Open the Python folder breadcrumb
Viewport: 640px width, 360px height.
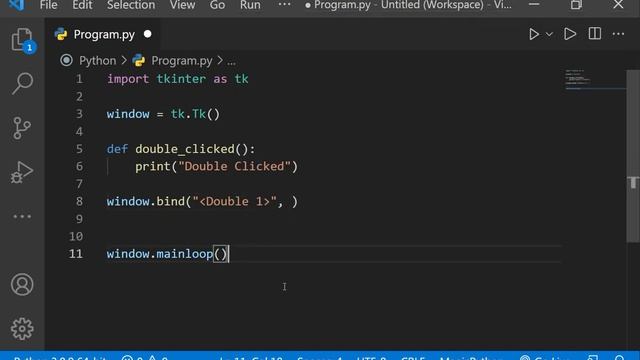(98, 61)
